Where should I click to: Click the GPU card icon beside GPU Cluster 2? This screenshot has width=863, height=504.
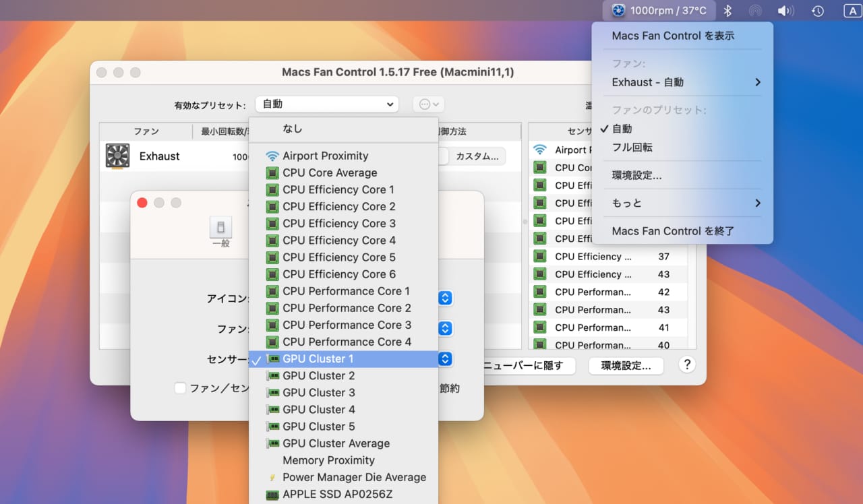pos(272,375)
